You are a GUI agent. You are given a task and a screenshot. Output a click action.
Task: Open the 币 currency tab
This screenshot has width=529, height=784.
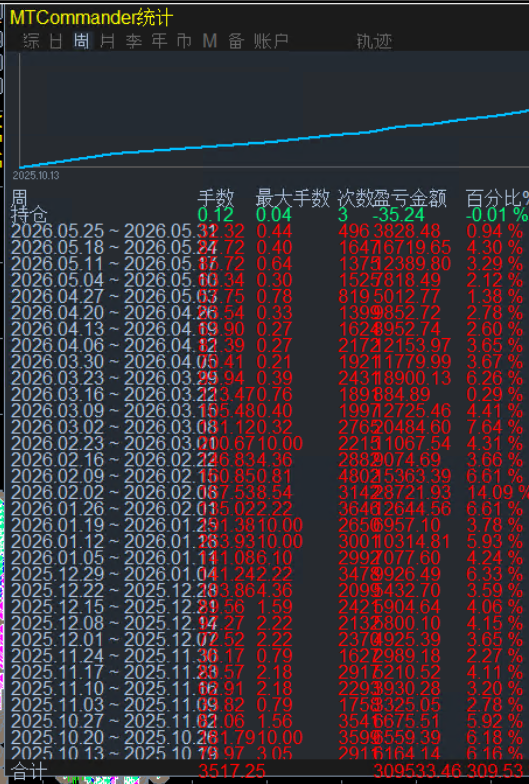pos(184,40)
